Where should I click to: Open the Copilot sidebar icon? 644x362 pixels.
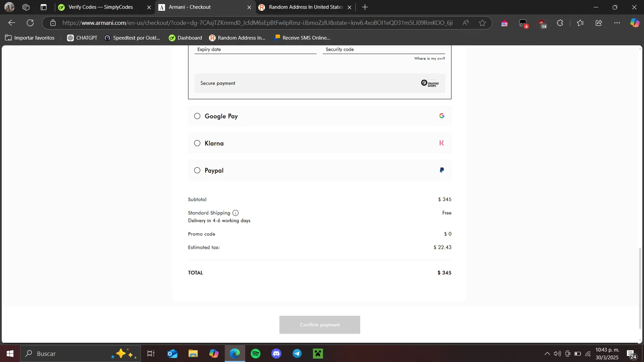pyautogui.click(x=635, y=23)
